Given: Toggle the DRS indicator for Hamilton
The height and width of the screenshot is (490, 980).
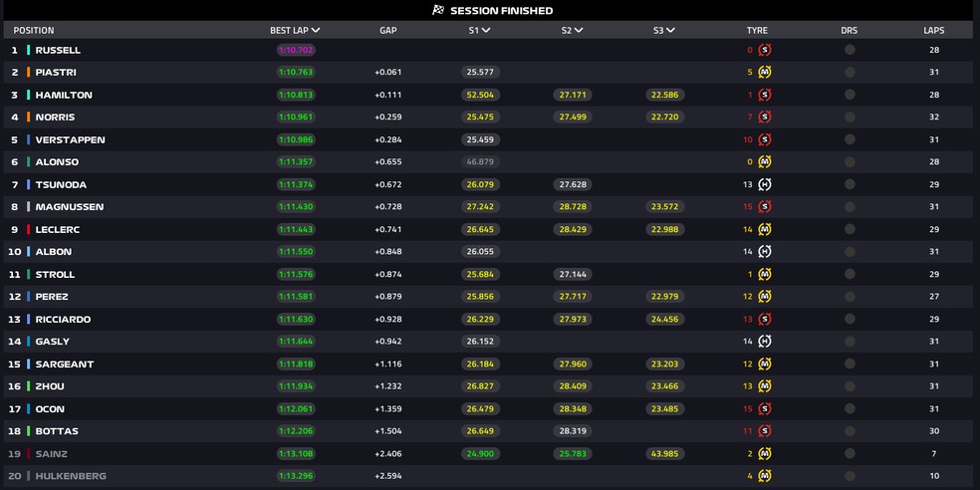Looking at the screenshot, I should tap(850, 95).
